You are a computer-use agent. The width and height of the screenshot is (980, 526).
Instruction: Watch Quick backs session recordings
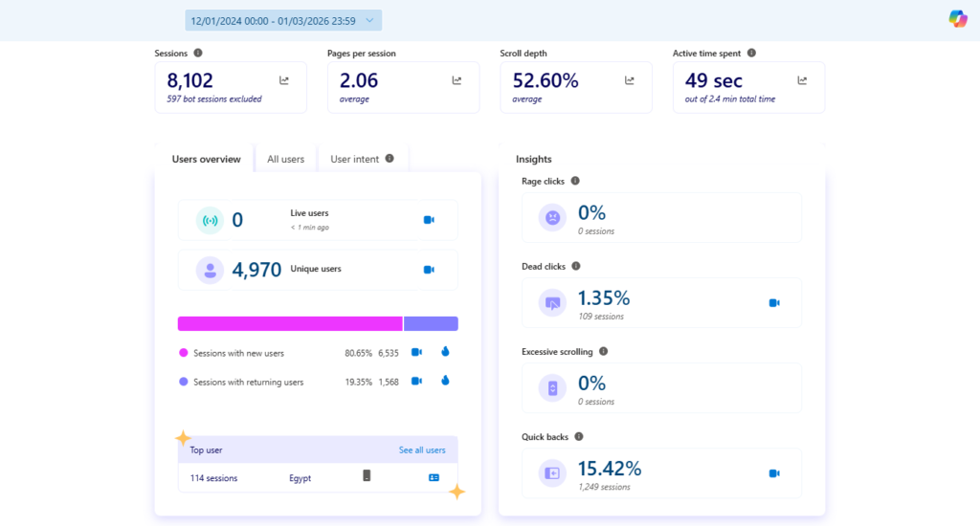[x=774, y=473]
